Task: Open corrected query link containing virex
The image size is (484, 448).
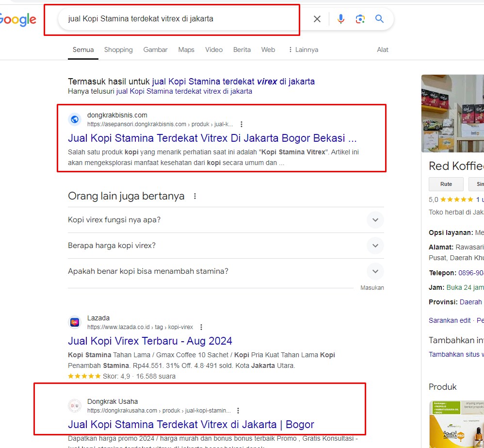Action: pyautogui.click(x=233, y=82)
